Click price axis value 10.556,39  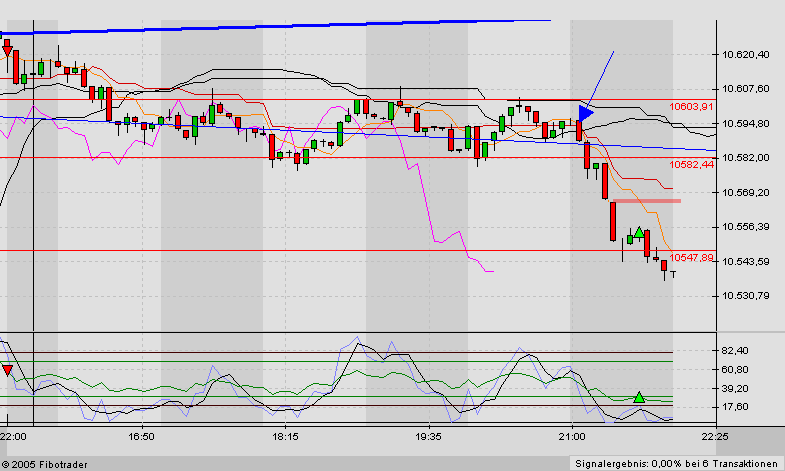coord(745,227)
